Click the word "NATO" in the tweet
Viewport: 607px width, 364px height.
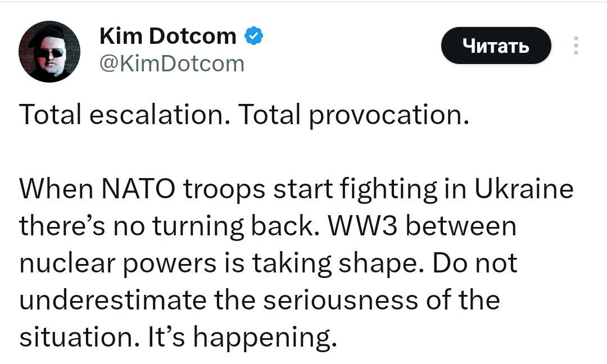click(x=138, y=189)
